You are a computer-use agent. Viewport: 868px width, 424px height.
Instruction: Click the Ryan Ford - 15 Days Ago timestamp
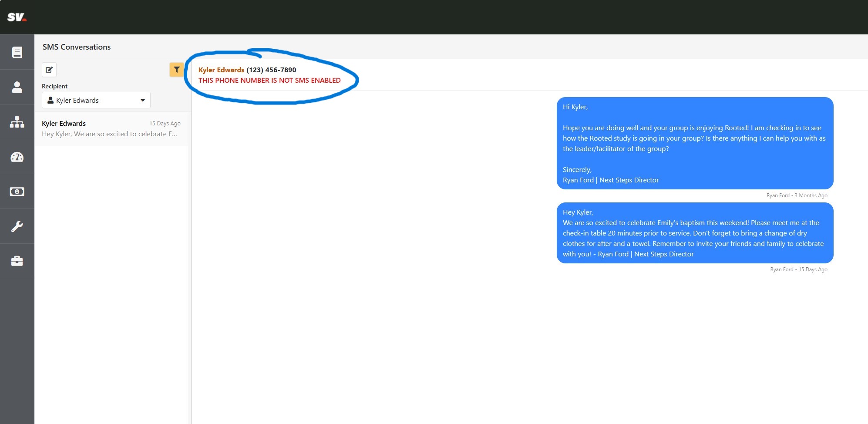[798, 269]
